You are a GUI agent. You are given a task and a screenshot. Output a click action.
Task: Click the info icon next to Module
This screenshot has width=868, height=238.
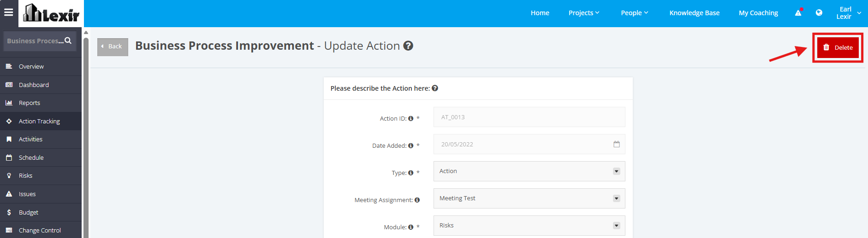[410, 227]
